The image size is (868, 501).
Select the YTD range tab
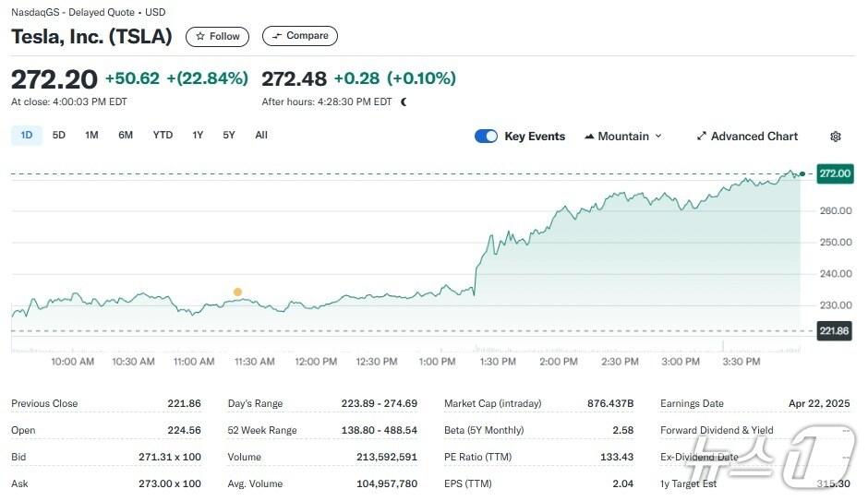coord(163,136)
